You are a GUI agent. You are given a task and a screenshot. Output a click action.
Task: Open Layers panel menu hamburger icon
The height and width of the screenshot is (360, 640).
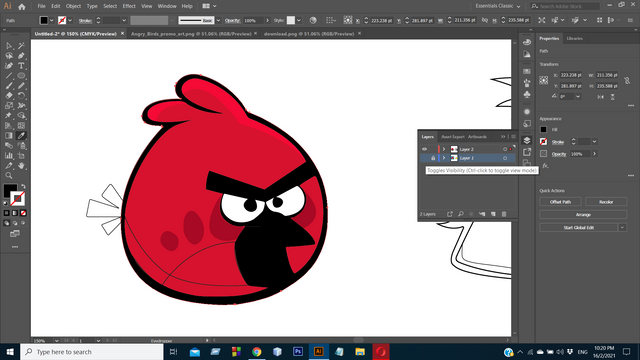pos(513,137)
